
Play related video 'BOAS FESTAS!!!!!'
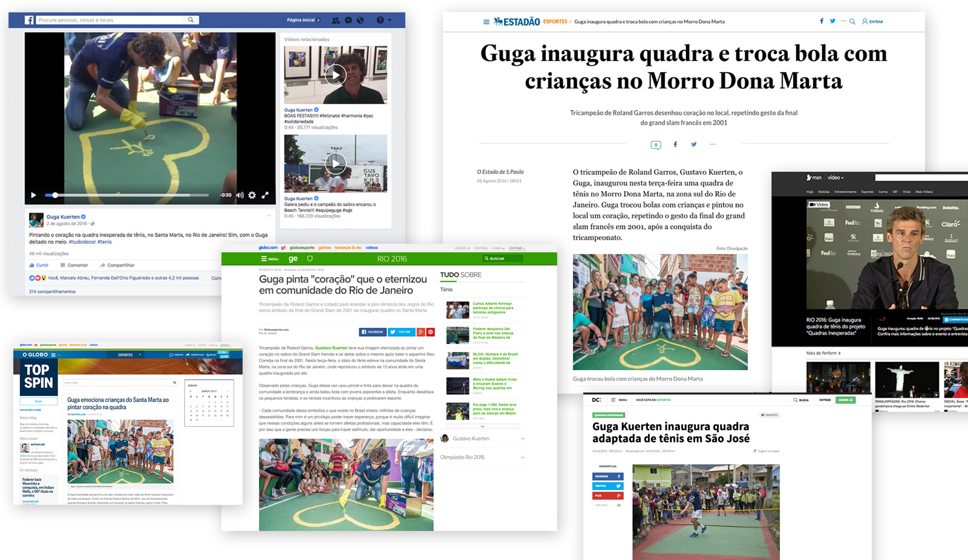336,75
